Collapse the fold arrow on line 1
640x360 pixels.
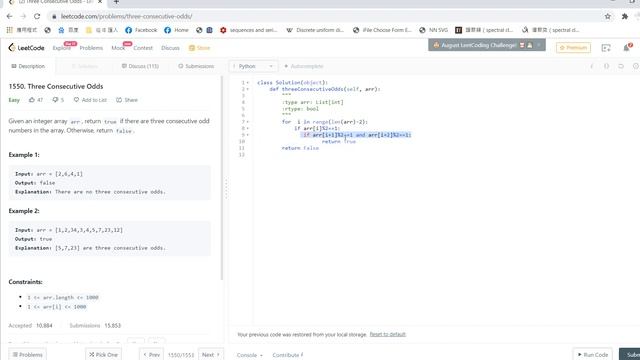pos(247,83)
